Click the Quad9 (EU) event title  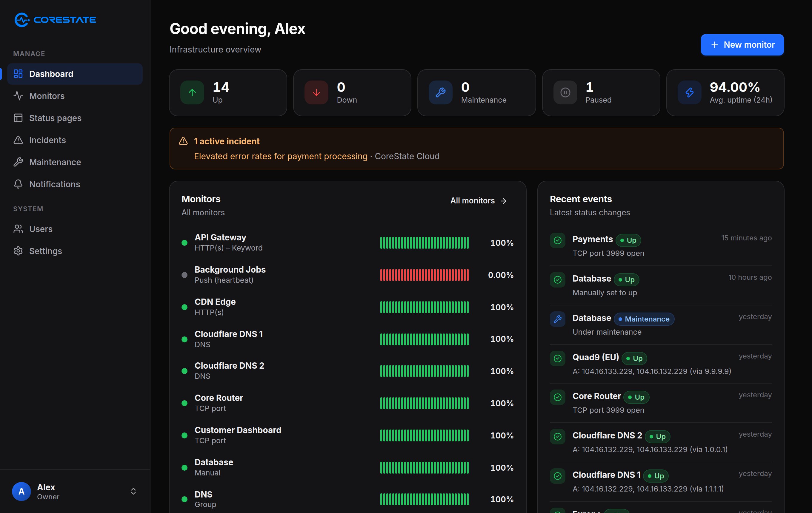click(x=596, y=357)
